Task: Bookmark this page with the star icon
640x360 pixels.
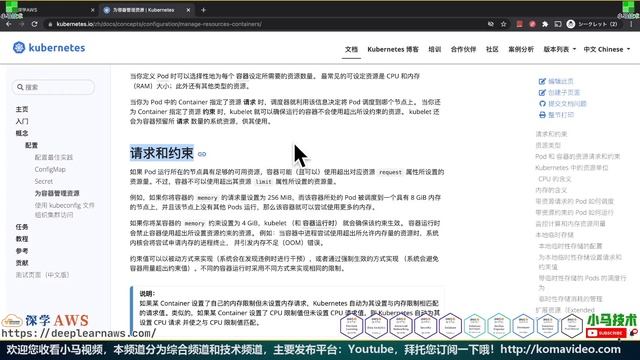Action: tap(504, 24)
